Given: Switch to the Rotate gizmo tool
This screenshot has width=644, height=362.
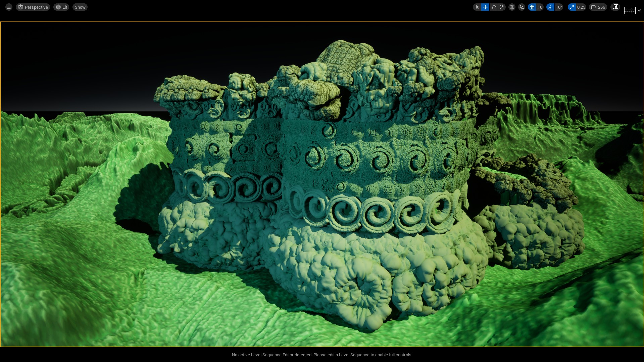Looking at the screenshot, I should tap(494, 7).
